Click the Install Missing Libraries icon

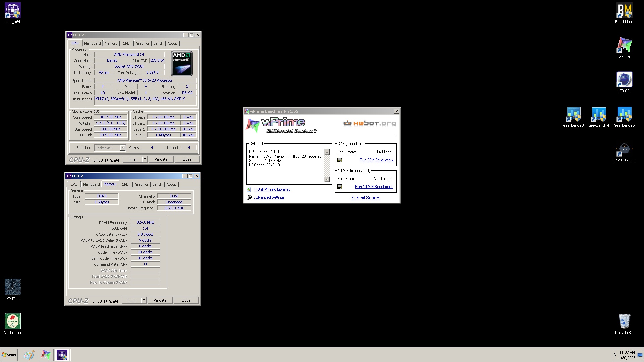(x=249, y=190)
